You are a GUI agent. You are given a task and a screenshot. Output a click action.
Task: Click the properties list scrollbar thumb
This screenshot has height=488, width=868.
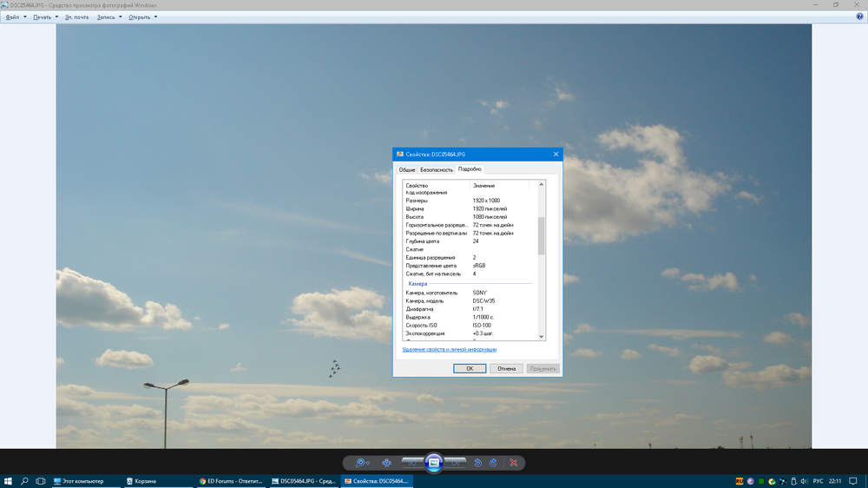(541, 235)
